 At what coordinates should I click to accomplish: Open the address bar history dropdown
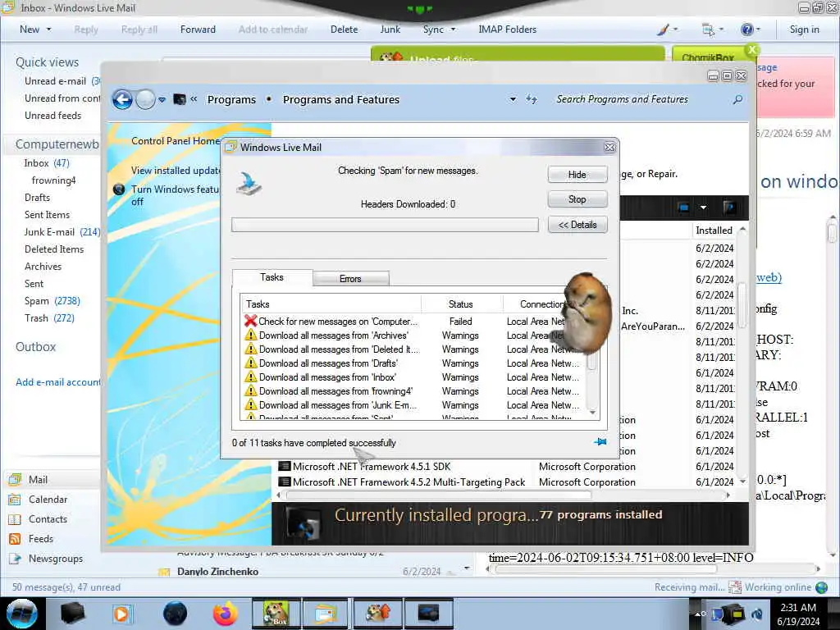[513, 99]
